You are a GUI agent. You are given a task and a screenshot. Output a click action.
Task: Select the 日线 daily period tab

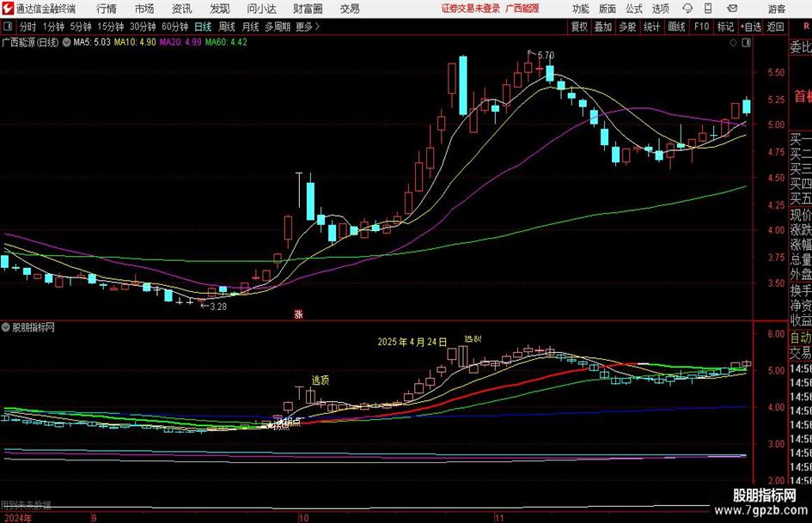203,27
